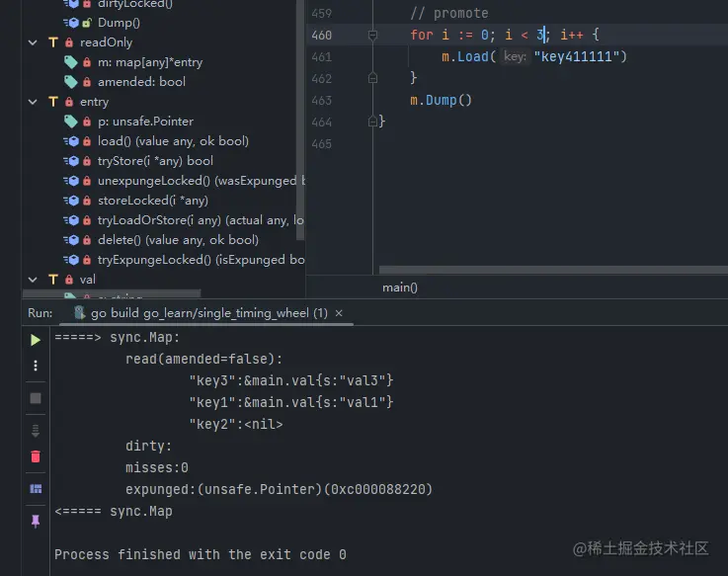This screenshot has width=728, height=576.
Task: Select method tryStore(i *any) bool
Action: click(x=155, y=161)
